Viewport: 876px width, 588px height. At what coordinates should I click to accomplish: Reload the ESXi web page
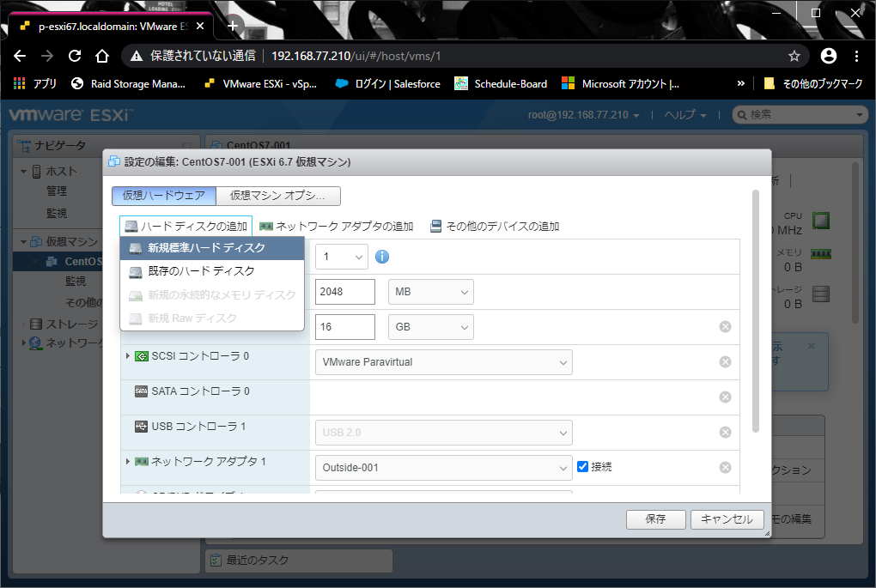point(75,56)
